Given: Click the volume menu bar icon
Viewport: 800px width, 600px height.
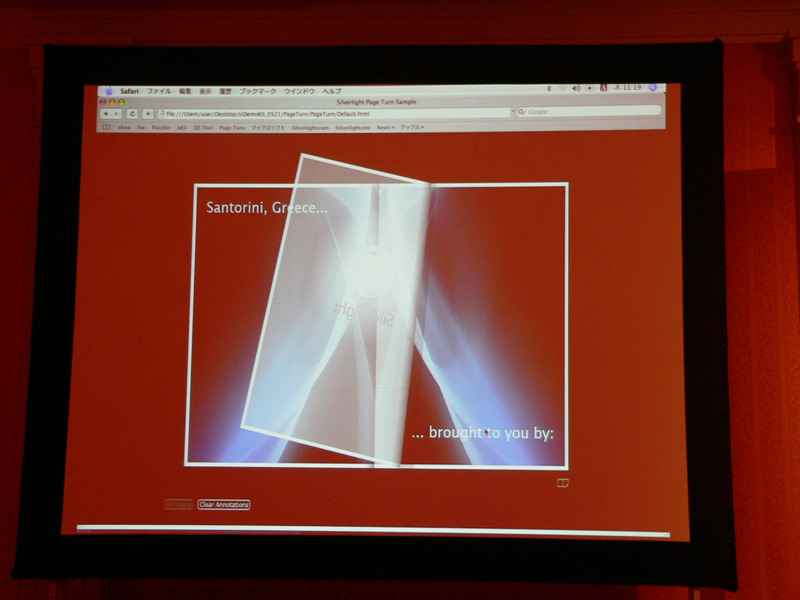Looking at the screenshot, I should pyautogui.click(x=576, y=88).
